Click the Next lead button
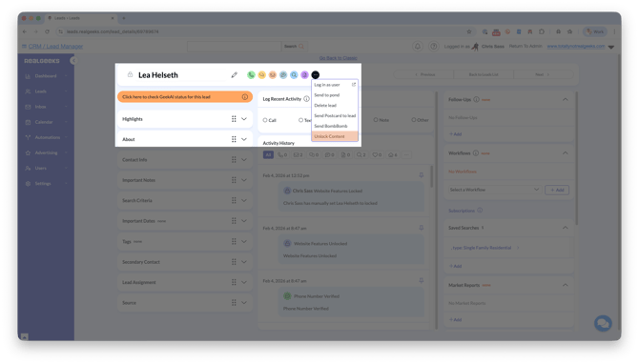Image resolution: width=639 pixels, height=364 pixels. (x=543, y=74)
